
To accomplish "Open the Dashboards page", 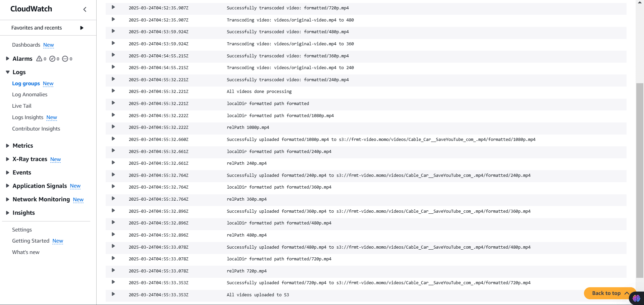I will point(26,45).
